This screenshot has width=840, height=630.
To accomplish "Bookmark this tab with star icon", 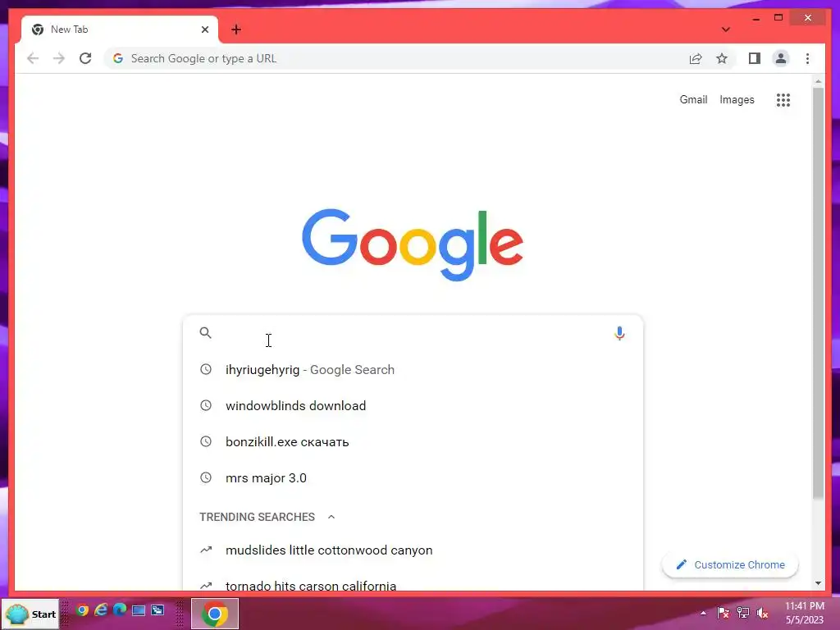I will pyautogui.click(x=722, y=58).
